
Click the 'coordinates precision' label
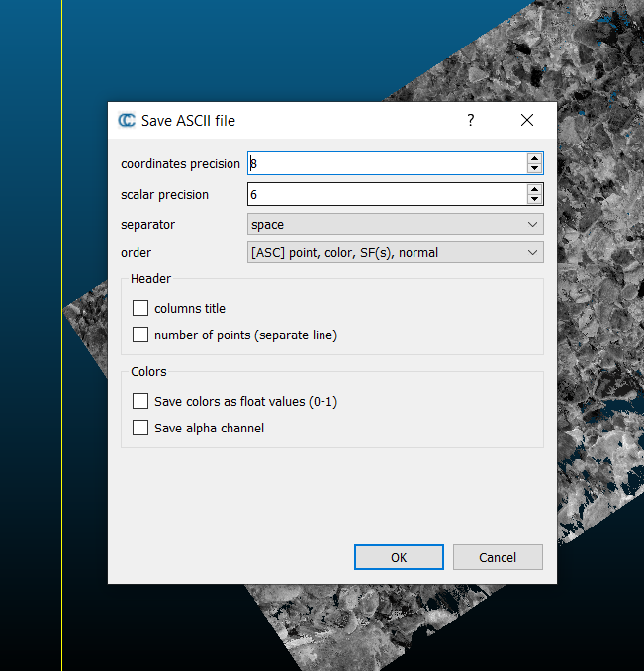(x=180, y=164)
